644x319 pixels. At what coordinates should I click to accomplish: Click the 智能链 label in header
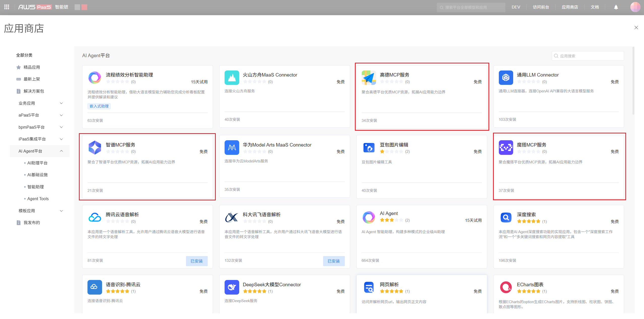tap(62, 7)
